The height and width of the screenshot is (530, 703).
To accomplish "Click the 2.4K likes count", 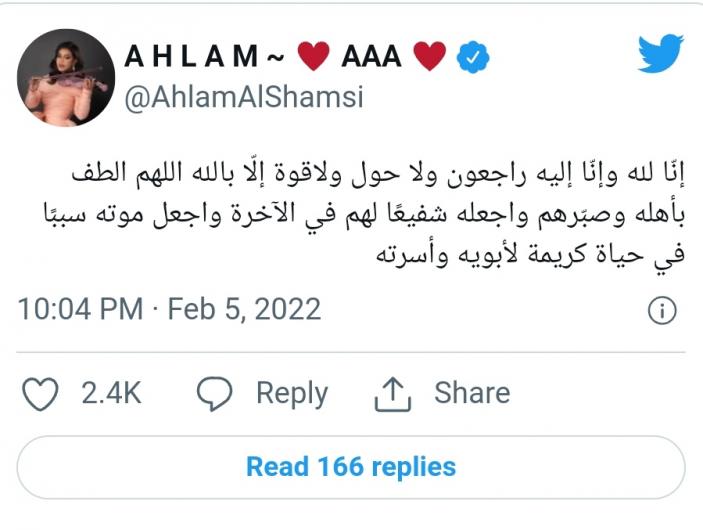I will tap(111, 393).
